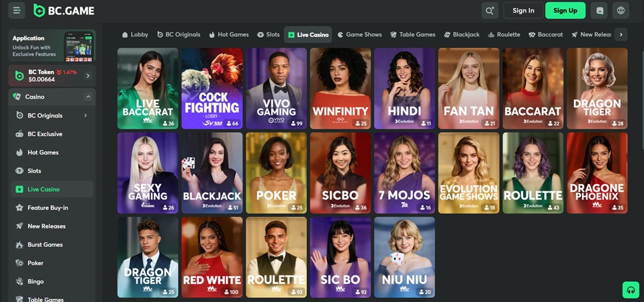Open the Hindi Evolution card
This screenshot has width=644, height=302.
point(404,88)
